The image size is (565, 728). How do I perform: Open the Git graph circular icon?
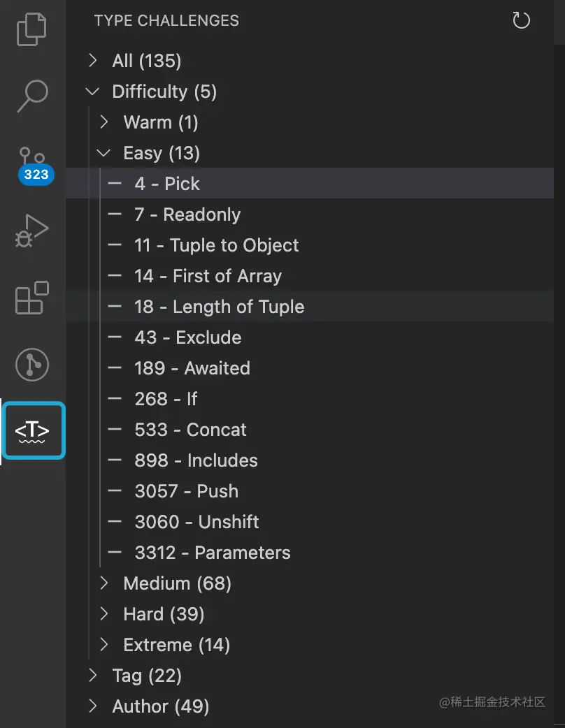click(x=32, y=365)
